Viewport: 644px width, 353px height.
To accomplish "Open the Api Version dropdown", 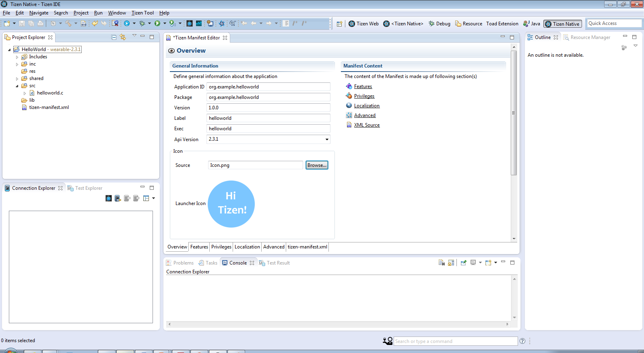I will (x=327, y=139).
